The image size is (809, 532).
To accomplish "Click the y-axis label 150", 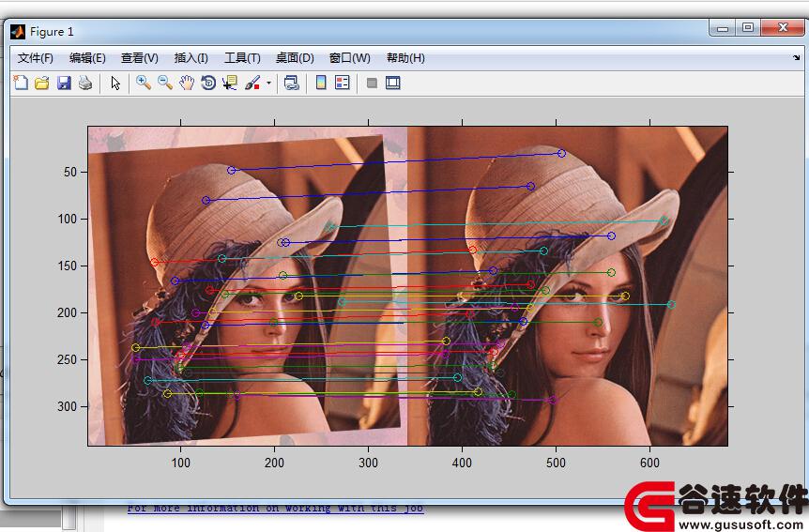I will pyautogui.click(x=67, y=266).
